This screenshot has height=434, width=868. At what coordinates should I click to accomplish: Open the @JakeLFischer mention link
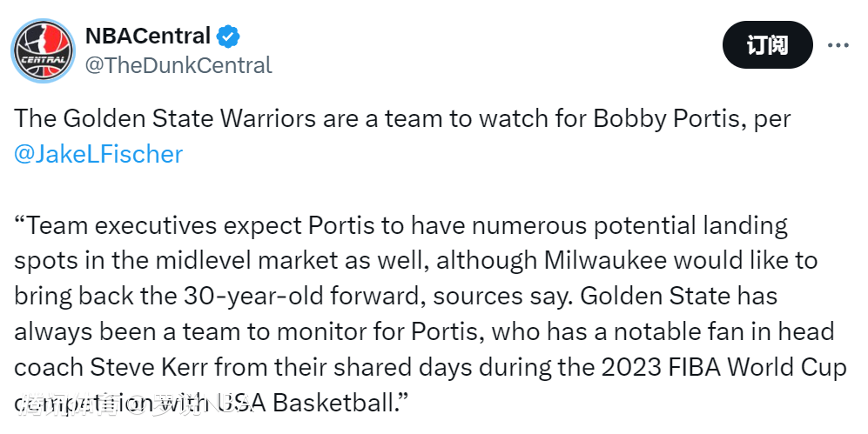point(98,154)
